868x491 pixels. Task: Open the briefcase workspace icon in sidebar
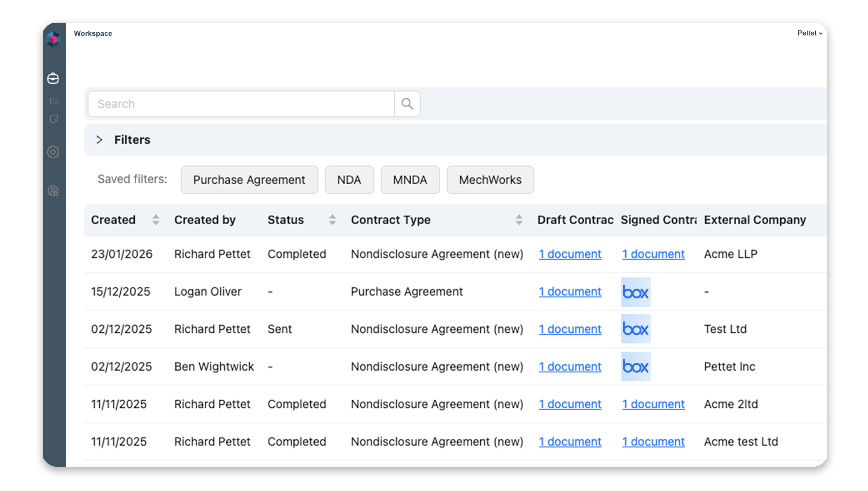tap(53, 78)
